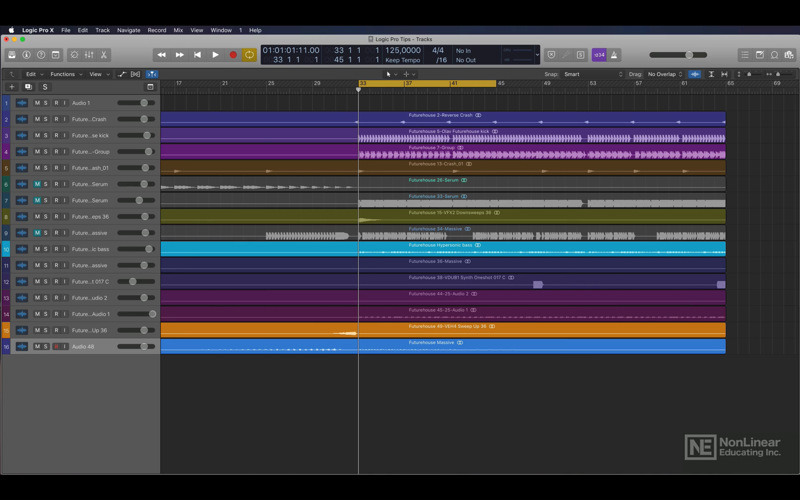Open the Note Pads
The width and height of the screenshot is (800, 500).
pyautogui.click(x=760, y=55)
